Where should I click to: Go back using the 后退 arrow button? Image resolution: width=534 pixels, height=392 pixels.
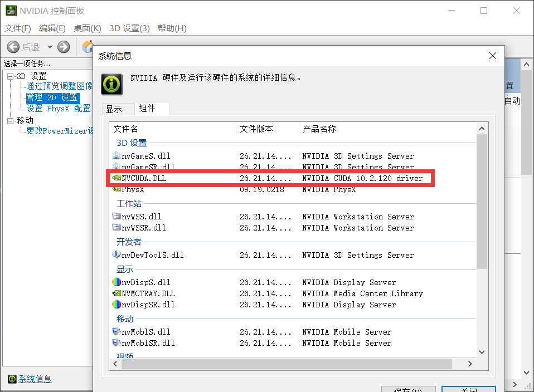pos(13,47)
